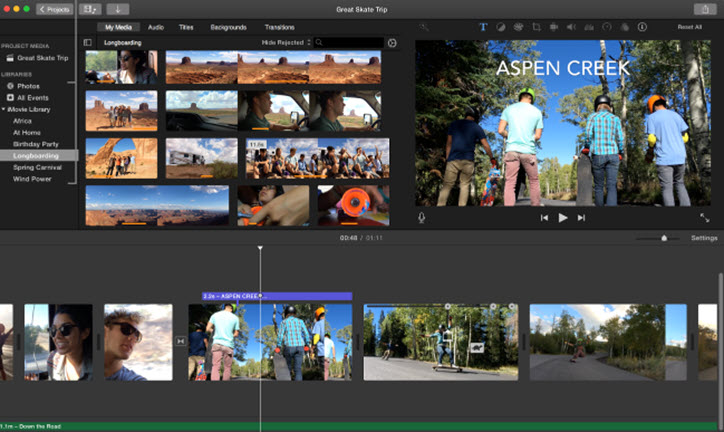Switch to the Transitions tab
Viewport: 724px width, 432px height.
[279, 27]
